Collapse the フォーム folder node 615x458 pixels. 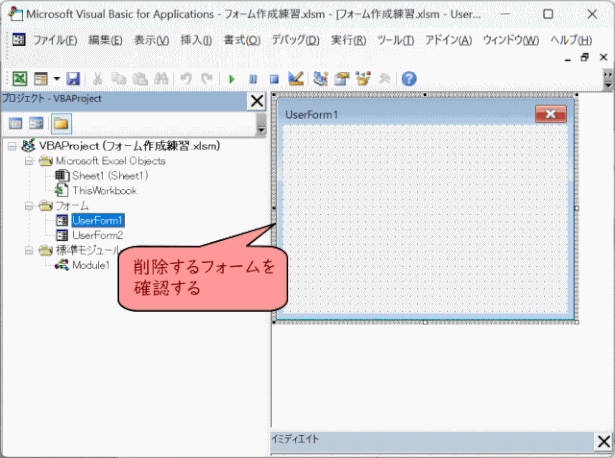[x=29, y=206]
